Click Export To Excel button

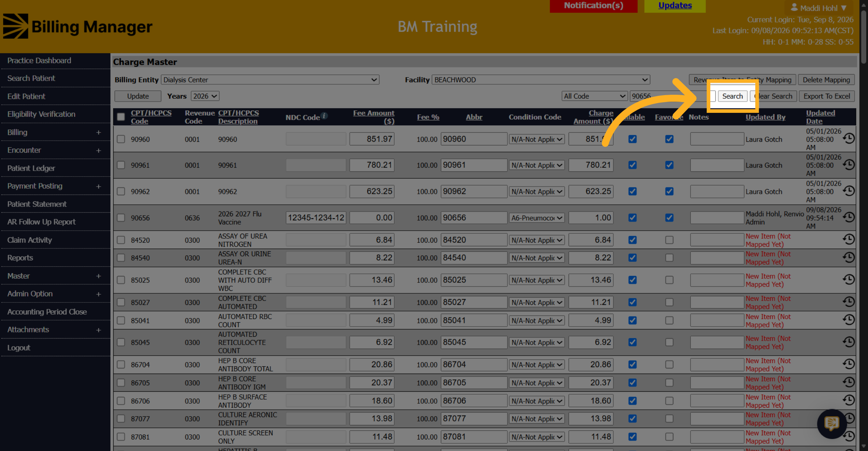827,96
